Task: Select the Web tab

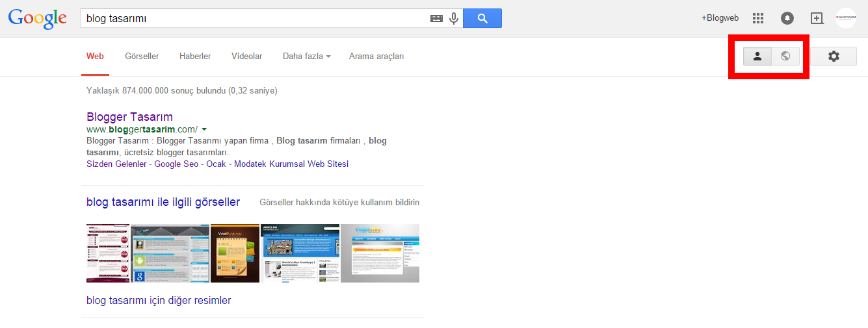Action: (x=95, y=57)
